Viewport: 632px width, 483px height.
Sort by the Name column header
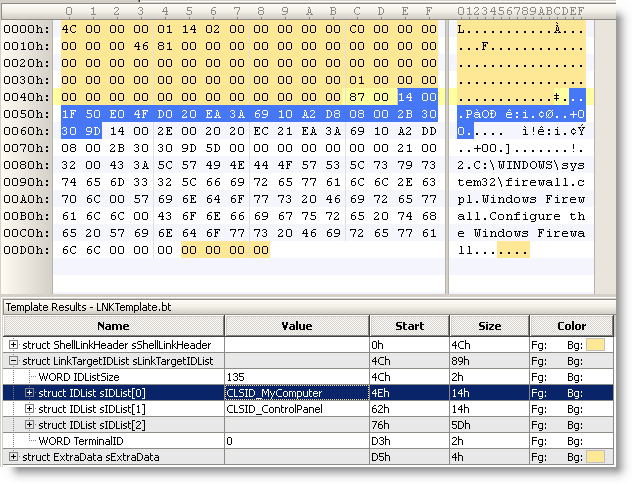(113, 325)
